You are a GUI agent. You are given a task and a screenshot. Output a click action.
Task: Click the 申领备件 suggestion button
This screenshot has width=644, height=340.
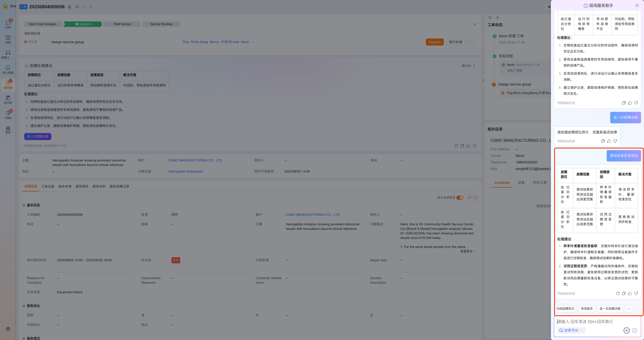point(587,309)
